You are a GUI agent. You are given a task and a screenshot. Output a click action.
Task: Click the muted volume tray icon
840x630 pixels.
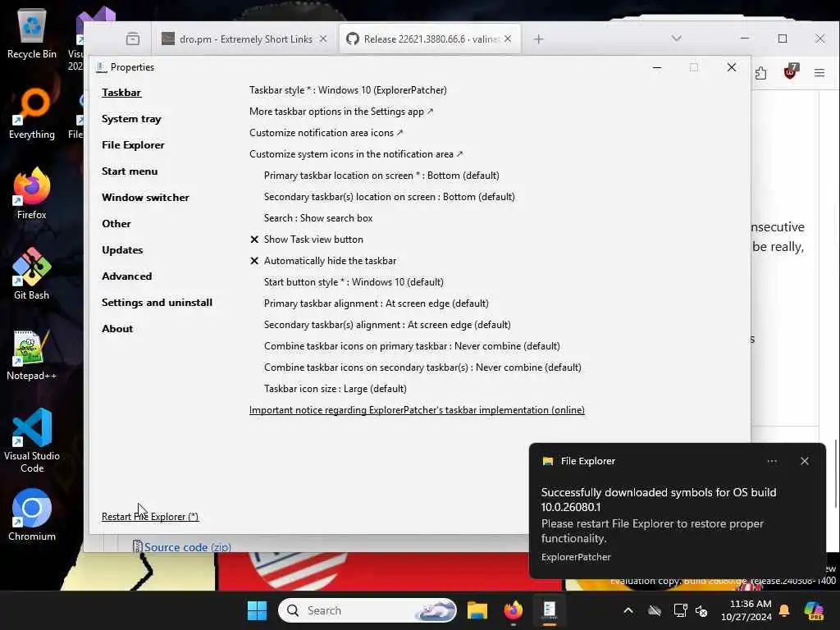pos(701,610)
